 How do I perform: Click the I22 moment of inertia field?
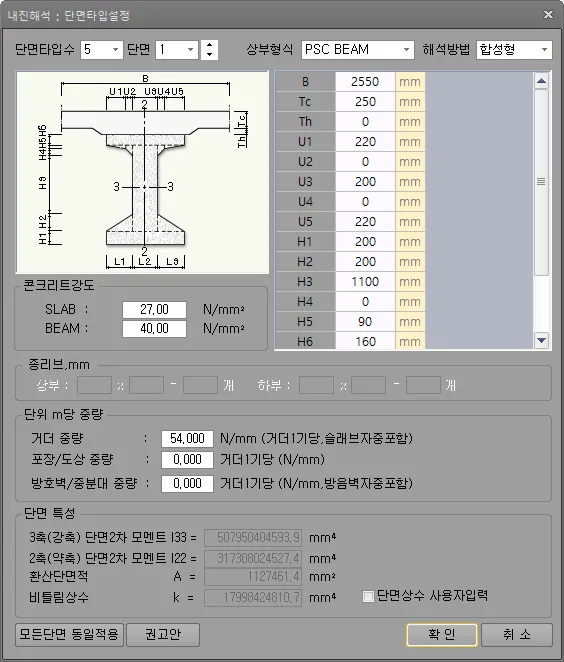pyautogui.click(x=253, y=559)
